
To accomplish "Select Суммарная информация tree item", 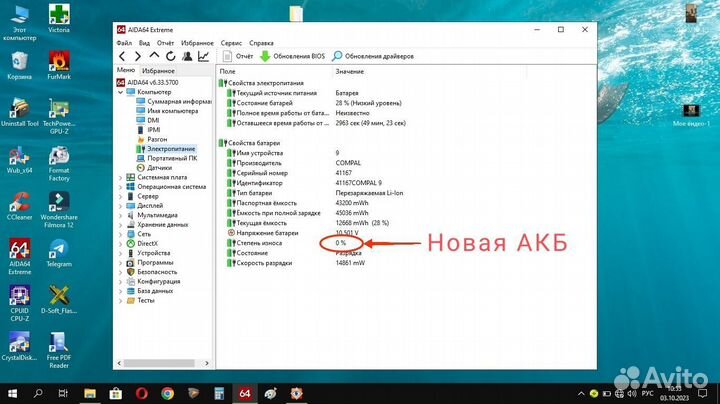I will [x=174, y=101].
